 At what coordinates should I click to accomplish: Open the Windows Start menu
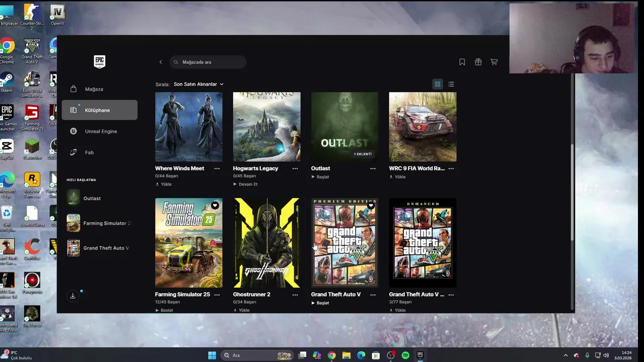[x=212, y=355]
